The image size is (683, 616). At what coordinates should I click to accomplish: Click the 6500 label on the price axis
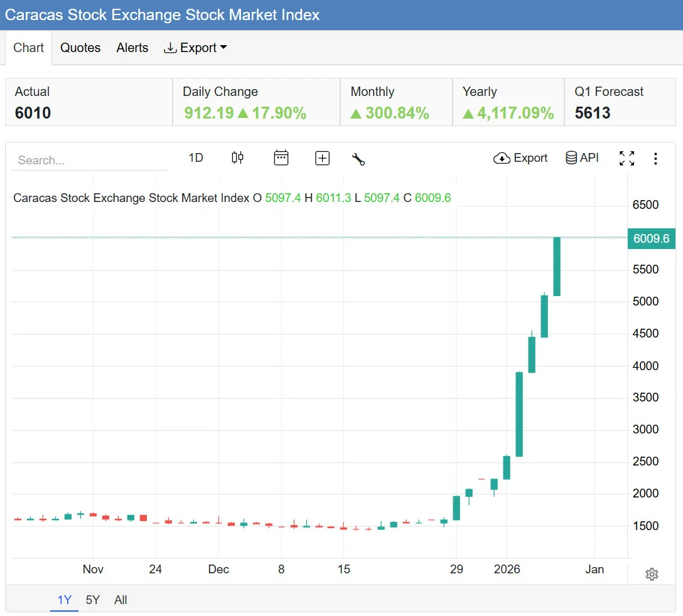coord(645,204)
